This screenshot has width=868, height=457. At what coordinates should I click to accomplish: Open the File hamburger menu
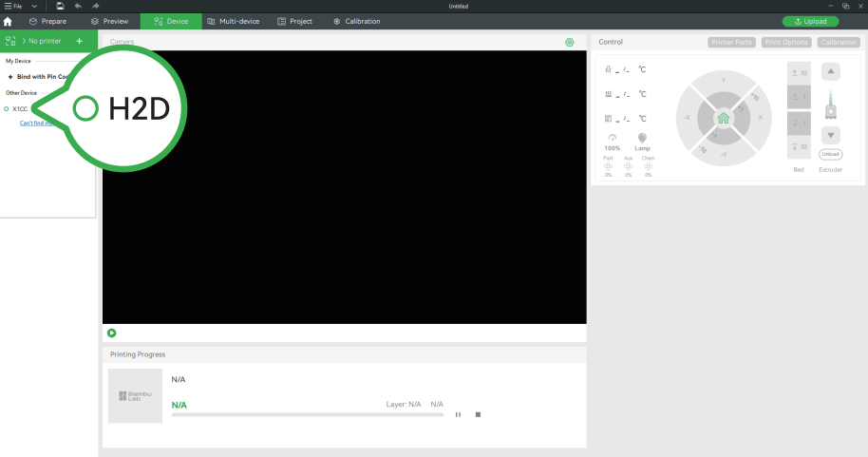pos(13,6)
